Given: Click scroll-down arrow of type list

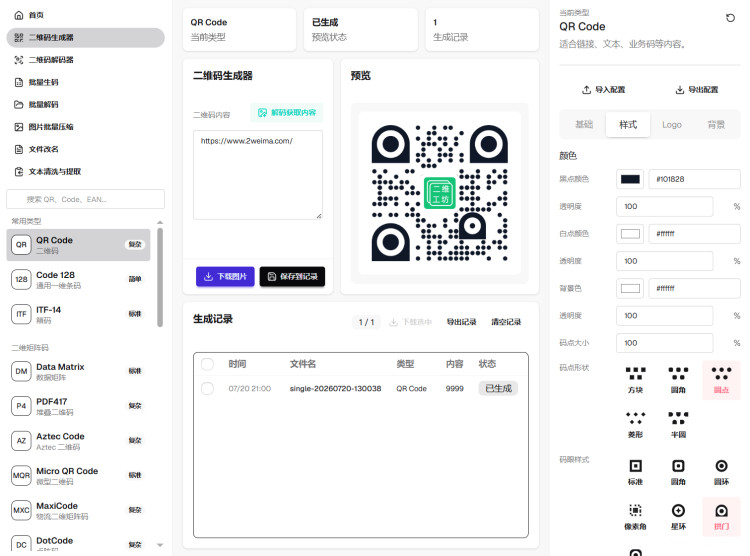Looking at the screenshot, I should coord(160,545).
